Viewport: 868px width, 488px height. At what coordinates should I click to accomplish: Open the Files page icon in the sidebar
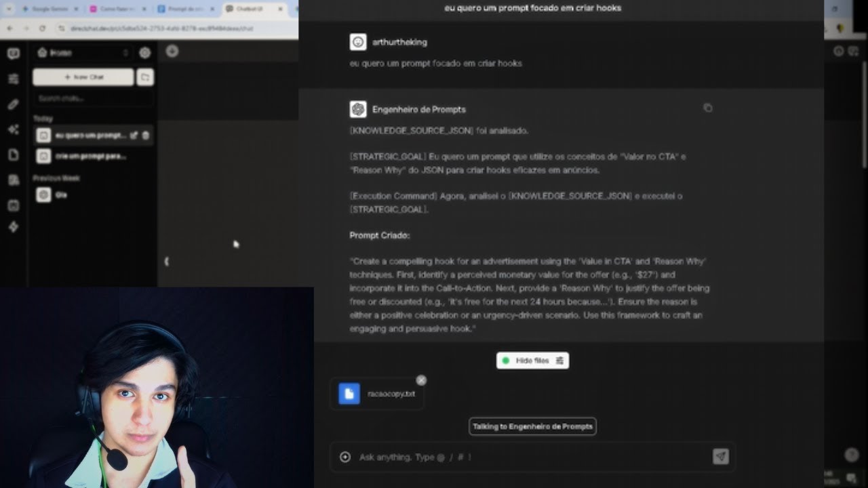coord(14,155)
